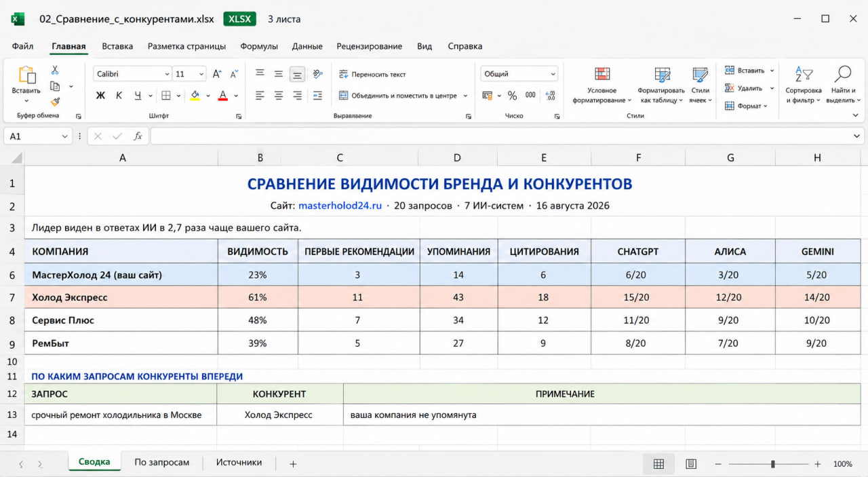
Task: Decrease font size with the small A icon
Action: coord(234,74)
